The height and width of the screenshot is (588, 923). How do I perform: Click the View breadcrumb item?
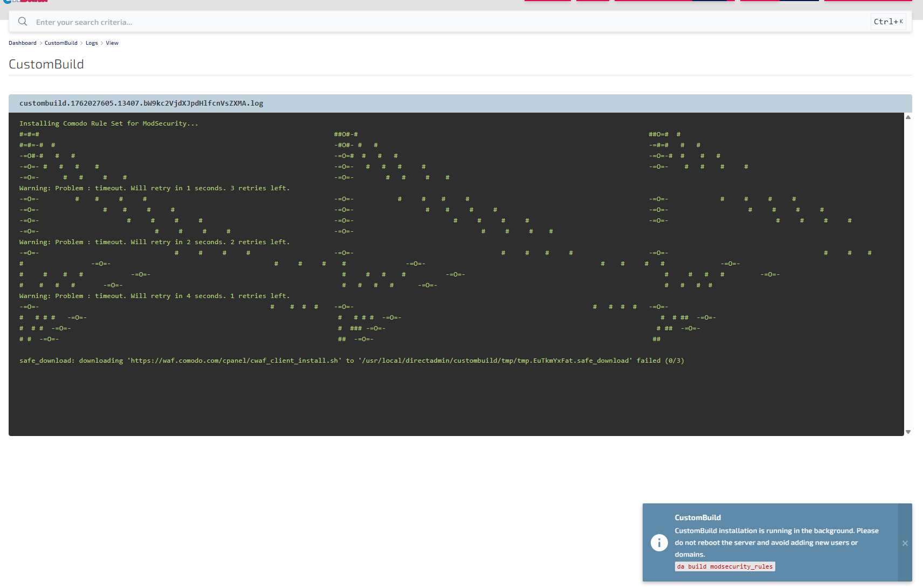(x=112, y=43)
